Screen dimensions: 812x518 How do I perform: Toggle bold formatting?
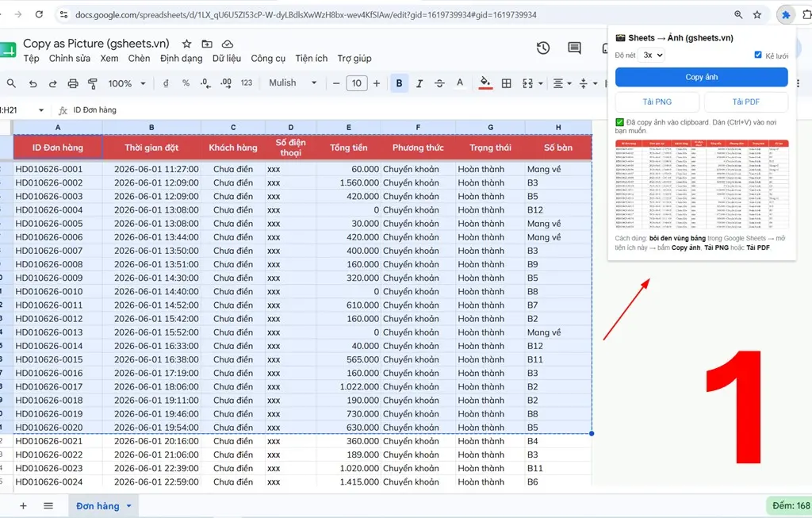[399, 83]
